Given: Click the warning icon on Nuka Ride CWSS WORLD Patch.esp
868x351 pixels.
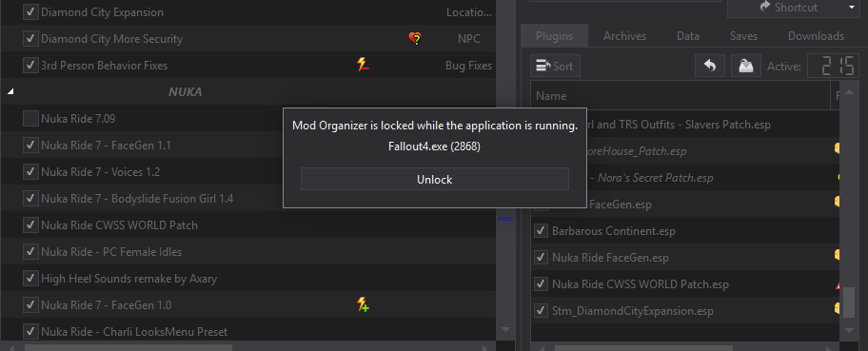Looking at the screenshot, I should [838, 285].
